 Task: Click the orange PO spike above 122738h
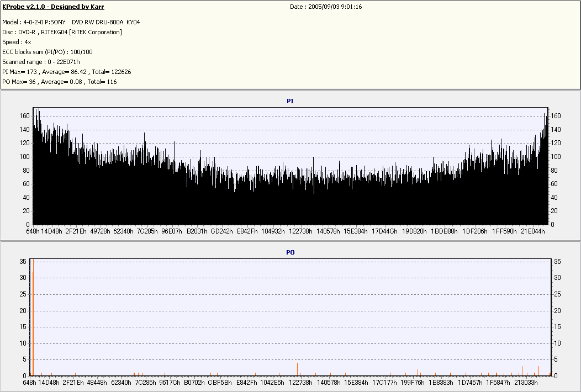tap(298, 369)
